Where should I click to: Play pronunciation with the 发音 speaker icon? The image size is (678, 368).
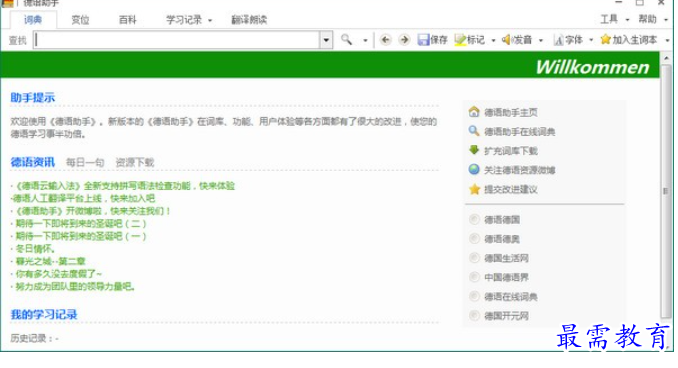(x=506, y=40)
